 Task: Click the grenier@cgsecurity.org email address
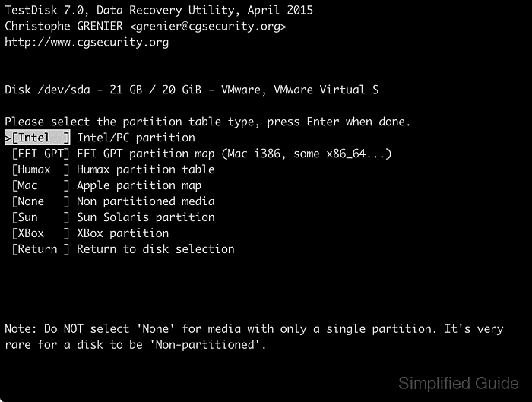coord(208,27)
